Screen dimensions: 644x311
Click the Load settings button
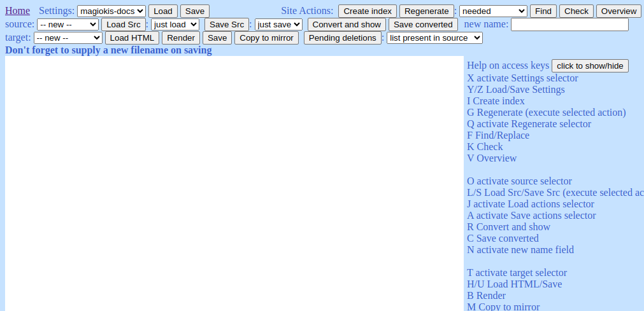coord(163,11)
